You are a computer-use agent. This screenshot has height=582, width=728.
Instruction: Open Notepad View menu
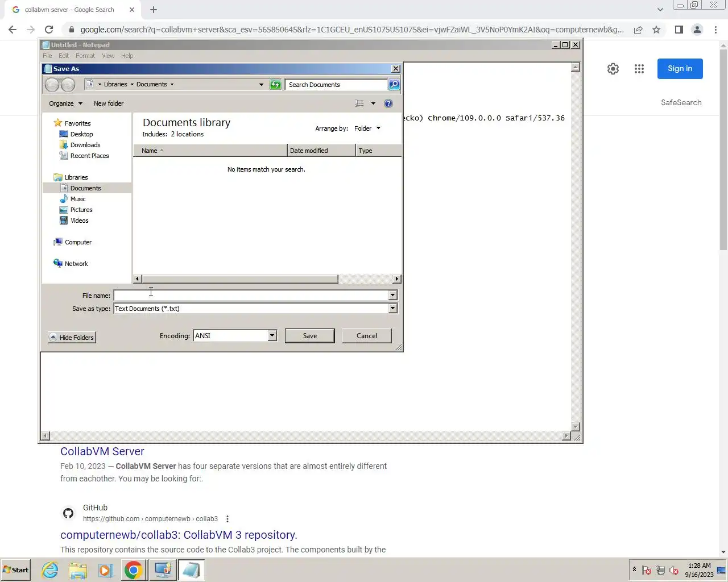coord(108,56)
